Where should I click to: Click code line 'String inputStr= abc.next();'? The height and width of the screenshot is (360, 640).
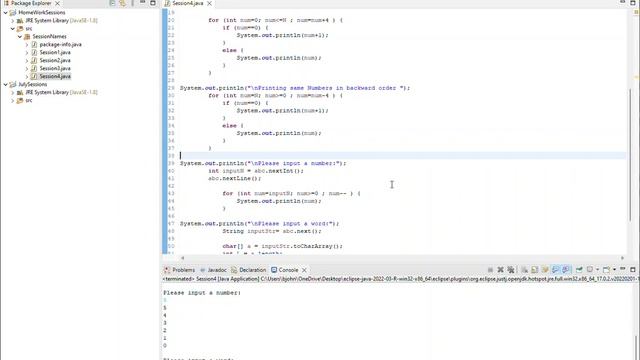(272, 231)
